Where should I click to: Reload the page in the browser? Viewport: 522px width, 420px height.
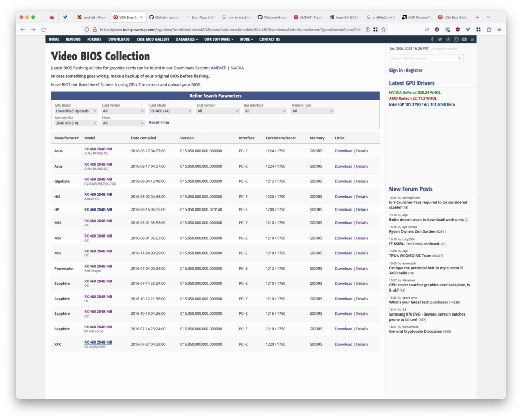(x=44, y=30)
